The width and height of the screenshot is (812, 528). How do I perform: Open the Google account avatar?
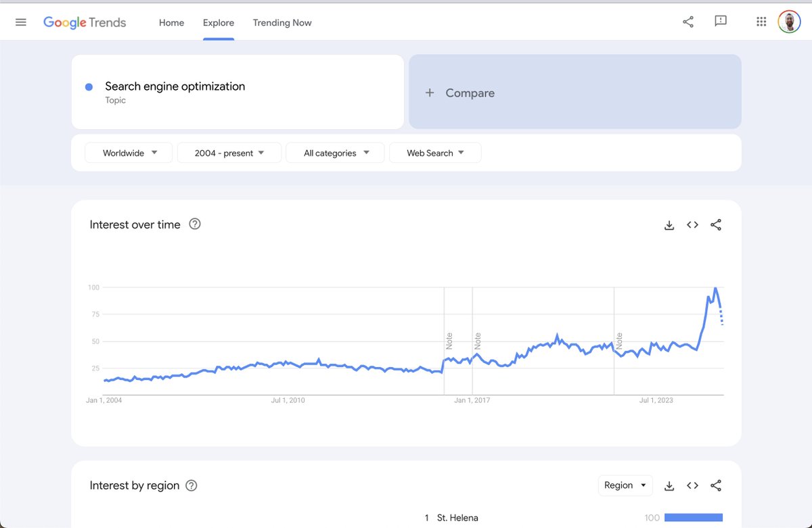789,22
